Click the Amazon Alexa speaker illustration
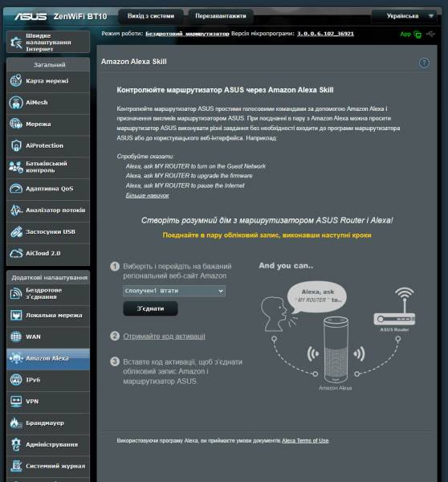 tap(336, 349)
